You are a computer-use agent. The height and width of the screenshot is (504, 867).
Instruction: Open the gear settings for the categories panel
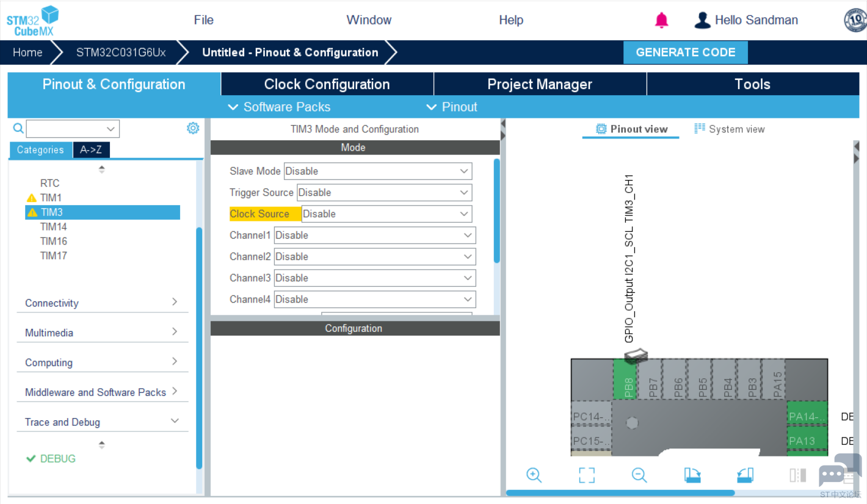coord(193,128)
